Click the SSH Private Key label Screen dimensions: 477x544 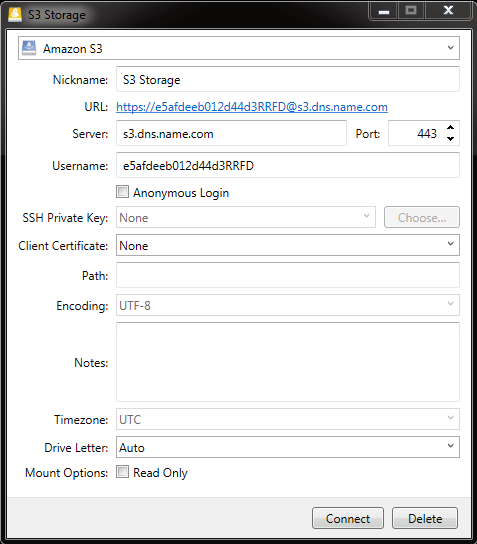[65, 218]
